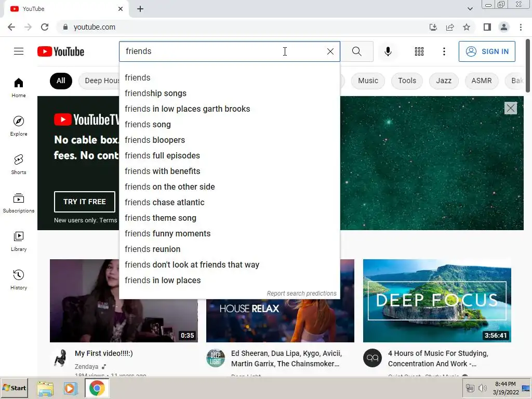Clear the search box with X
This screenshot has width=532, height=399.
click(x=330, y=51)
